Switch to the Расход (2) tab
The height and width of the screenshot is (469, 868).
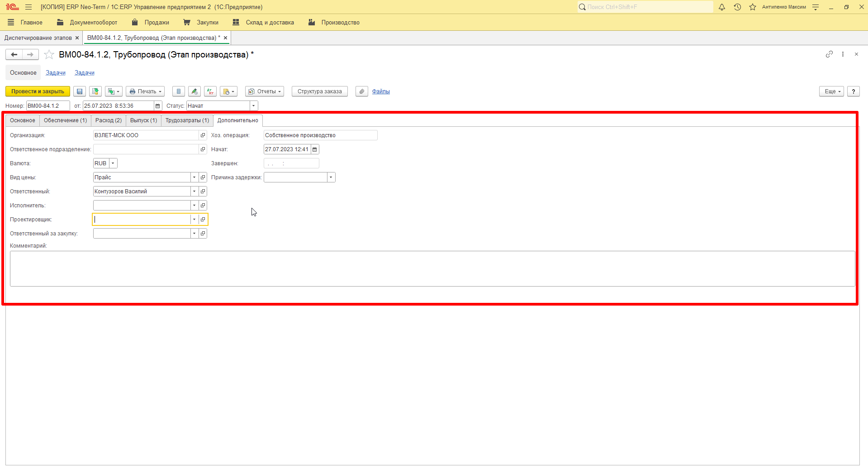(109, 120)
